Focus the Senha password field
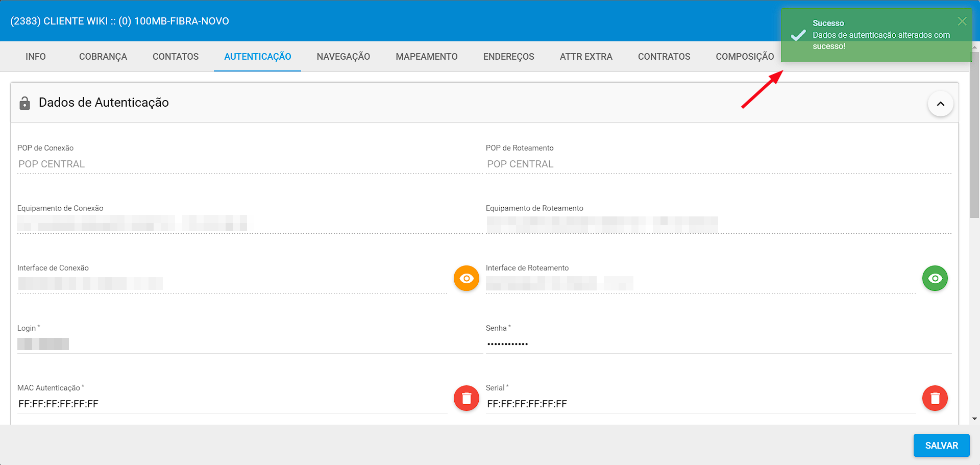 pyautogui.click(x=719, y=344)
